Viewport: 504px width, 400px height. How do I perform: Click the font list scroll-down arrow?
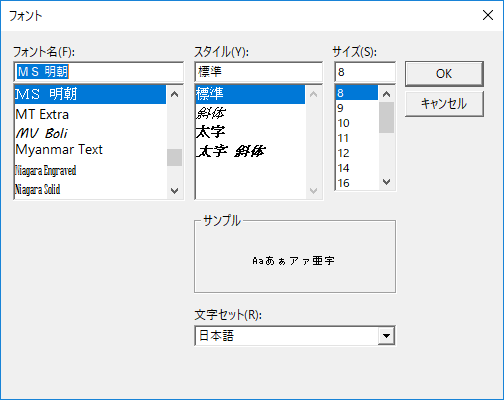pos(174,191)
